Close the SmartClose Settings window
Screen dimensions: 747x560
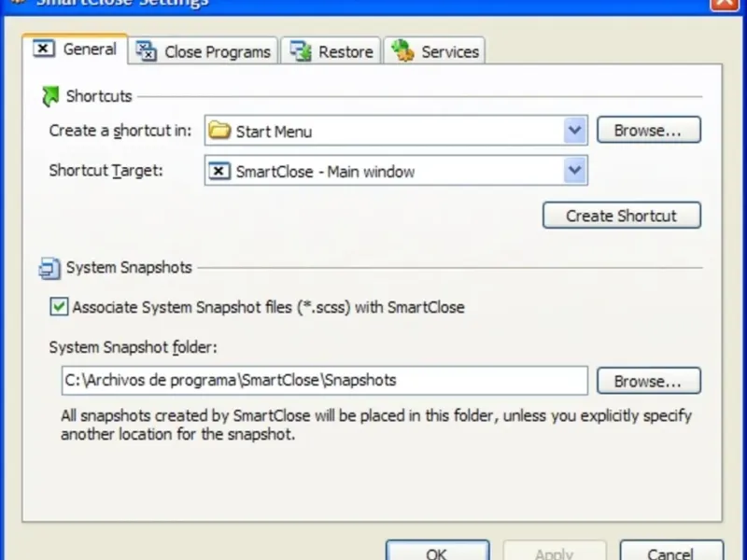[x=725, y=4]
